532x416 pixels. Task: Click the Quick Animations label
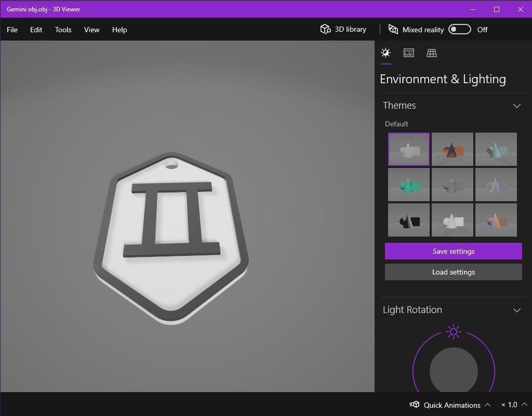point(452,405)
